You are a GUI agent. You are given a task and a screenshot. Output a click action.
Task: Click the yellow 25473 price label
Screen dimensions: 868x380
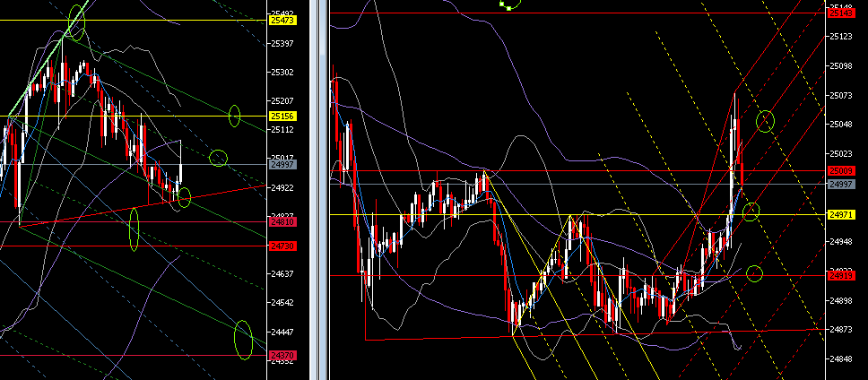[x=282, y=21]
